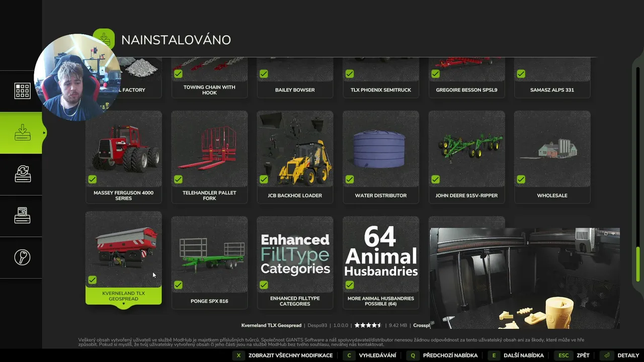The width and height of the screenshot is (644, 362).
Task: Toggle checkbox on Massey Ferguson 4000 Series
Action: tap(93, 179)
